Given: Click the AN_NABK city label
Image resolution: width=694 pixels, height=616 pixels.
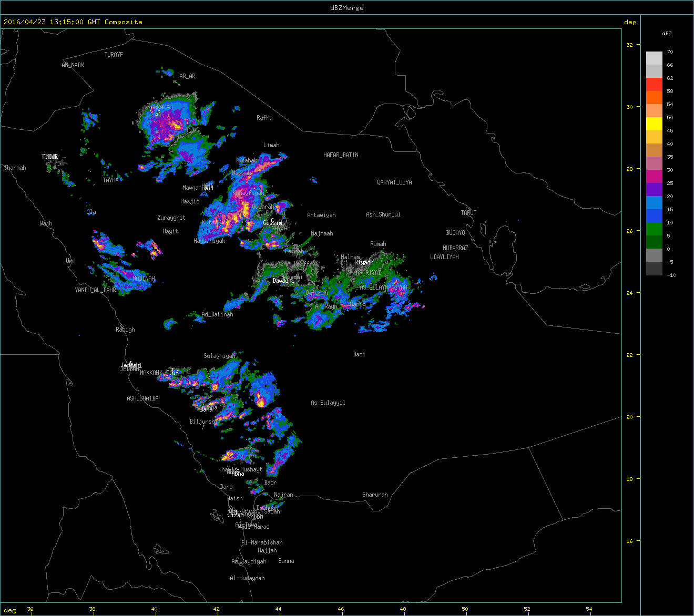Looking at the screenshot, I should 73,65.
